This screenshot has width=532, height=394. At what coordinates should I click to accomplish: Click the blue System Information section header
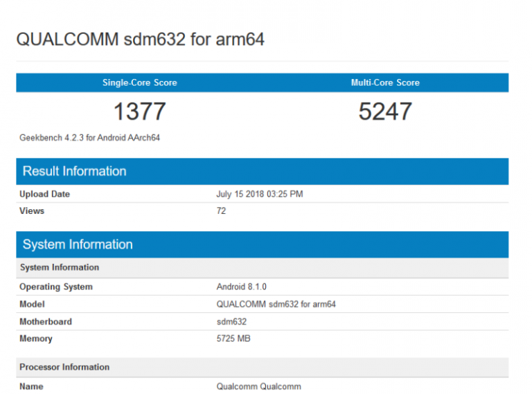[x=77, y=244]
